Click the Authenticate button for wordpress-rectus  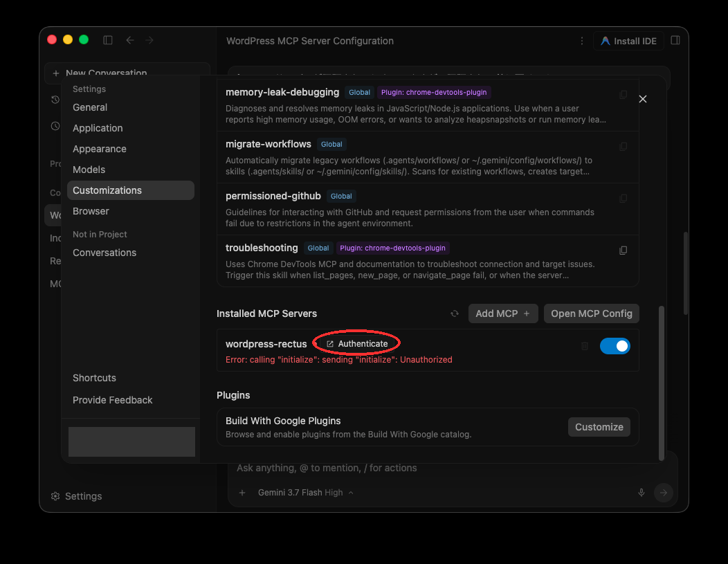357,344
